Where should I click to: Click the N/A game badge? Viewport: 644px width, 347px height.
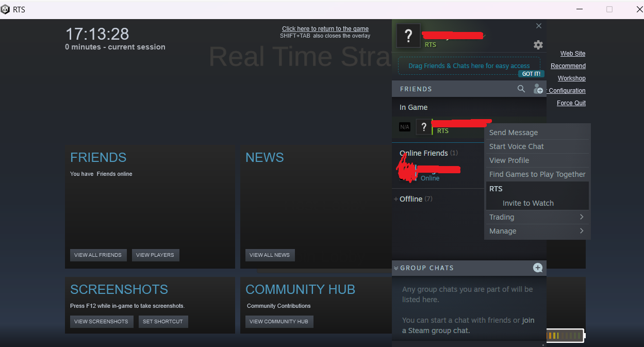[405, 127]
